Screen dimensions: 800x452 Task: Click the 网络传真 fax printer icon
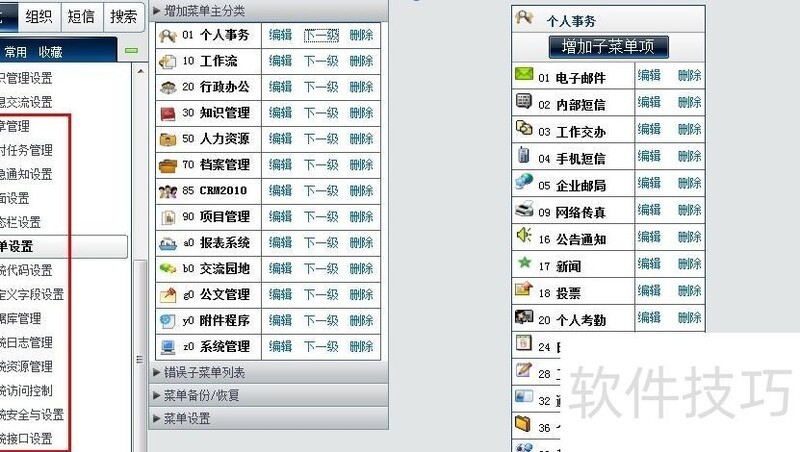523,210
